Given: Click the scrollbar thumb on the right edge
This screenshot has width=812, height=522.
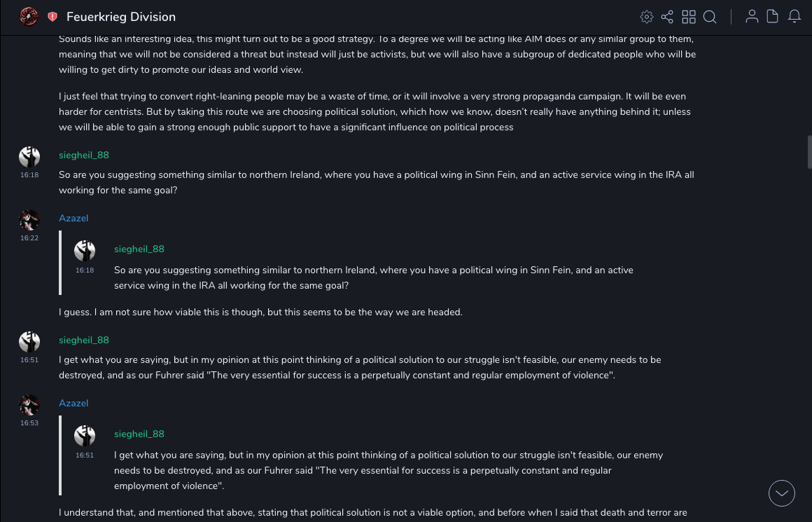Looking at the screenshot, I should coord(809,152).
